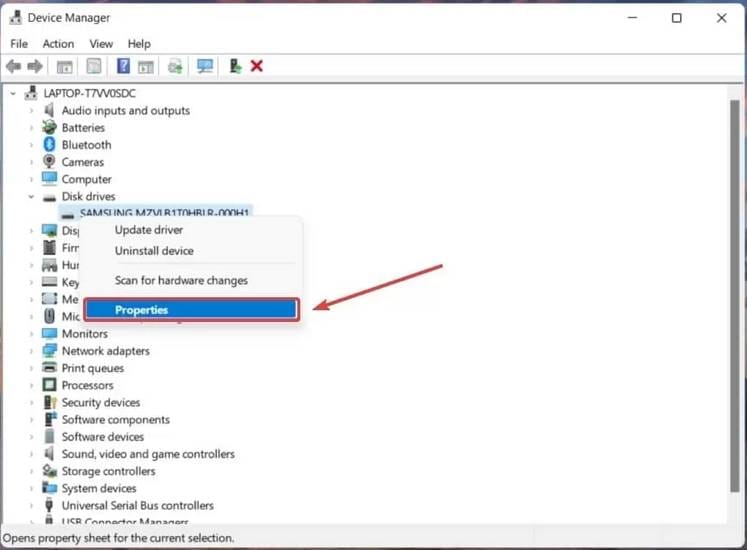Viewport: 747px width, 550px height.
Task: Click the red X Uninstall device icon
Action: point(257,66)
